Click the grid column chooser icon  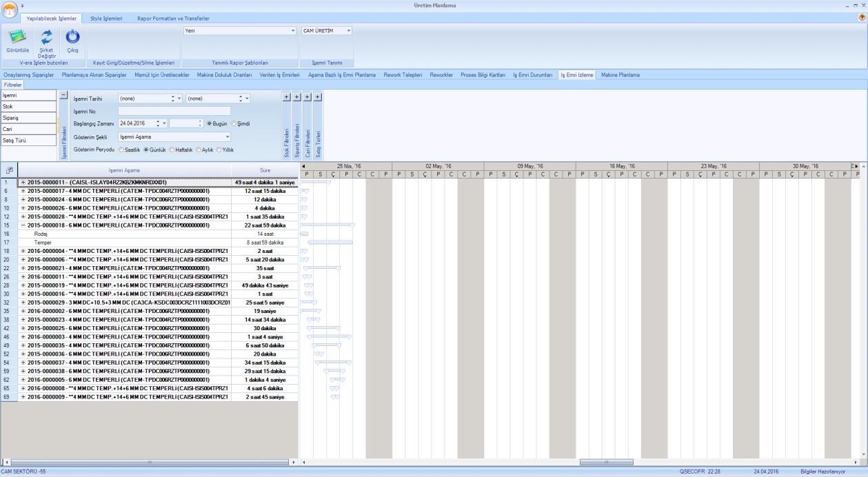pyautogui.click(x=9, y=170)
